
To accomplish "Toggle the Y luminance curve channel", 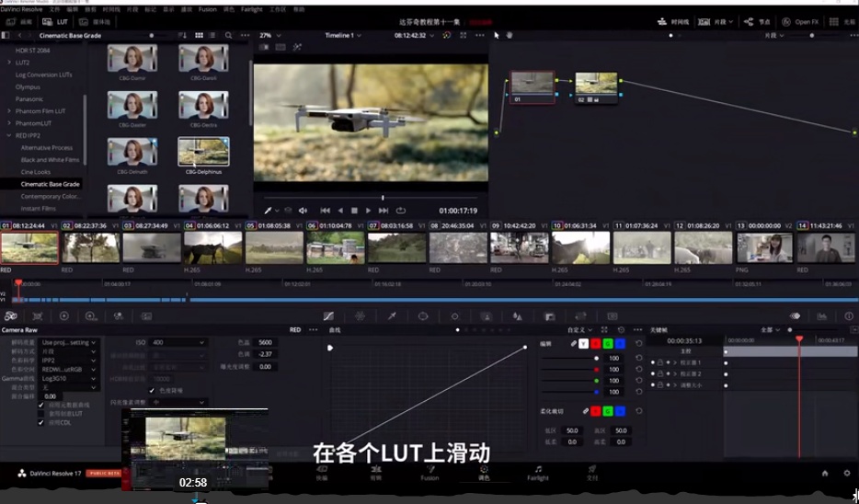I will pyautogui.click(x=583, y=343).
